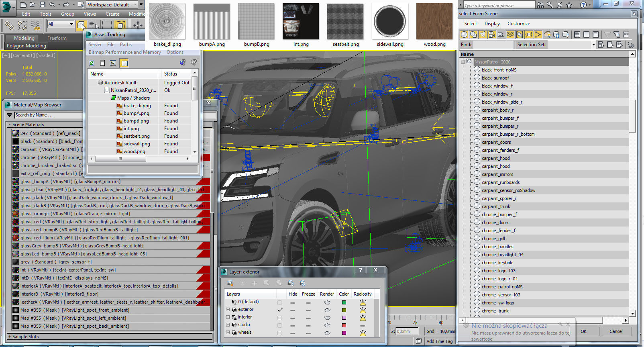This screenshot has width=644, height=347.
Task: Click the Unlink Selection broken-chain icon
Action: (22, 25)
